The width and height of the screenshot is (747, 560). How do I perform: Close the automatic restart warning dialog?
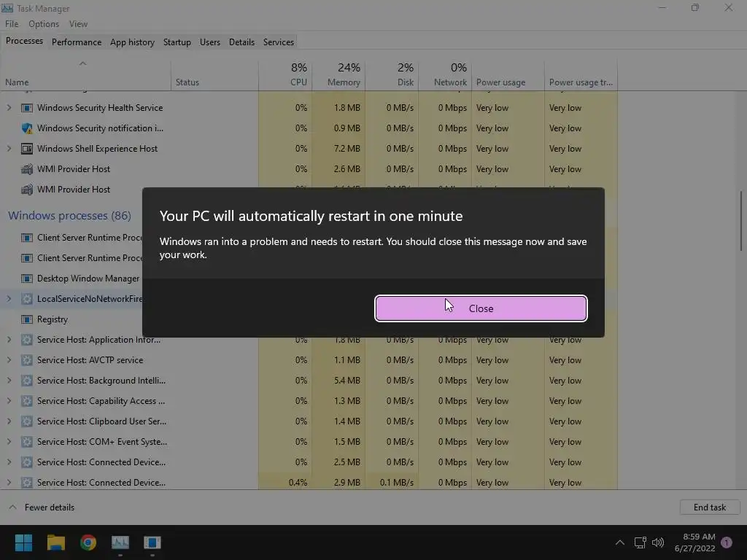click(481, 308)
